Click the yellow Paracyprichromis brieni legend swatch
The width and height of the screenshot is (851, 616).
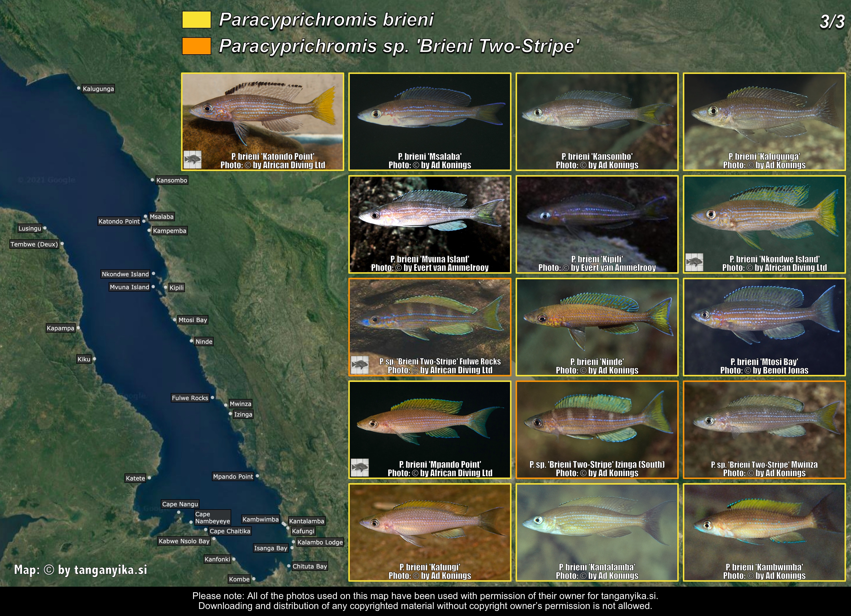pos(196,20)
